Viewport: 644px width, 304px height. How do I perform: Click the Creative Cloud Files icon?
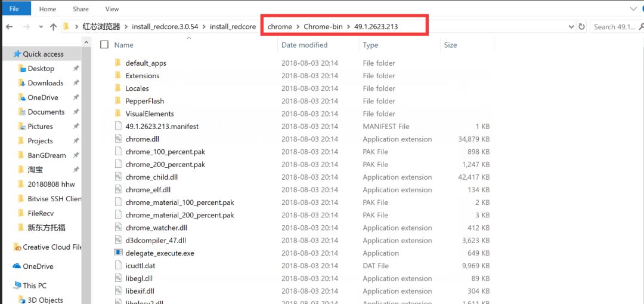17,247
